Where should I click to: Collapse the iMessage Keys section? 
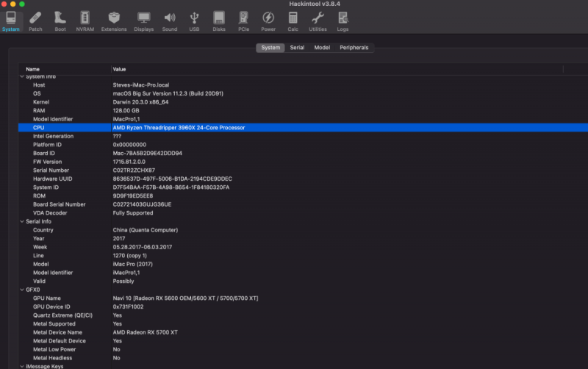point(22,365)
